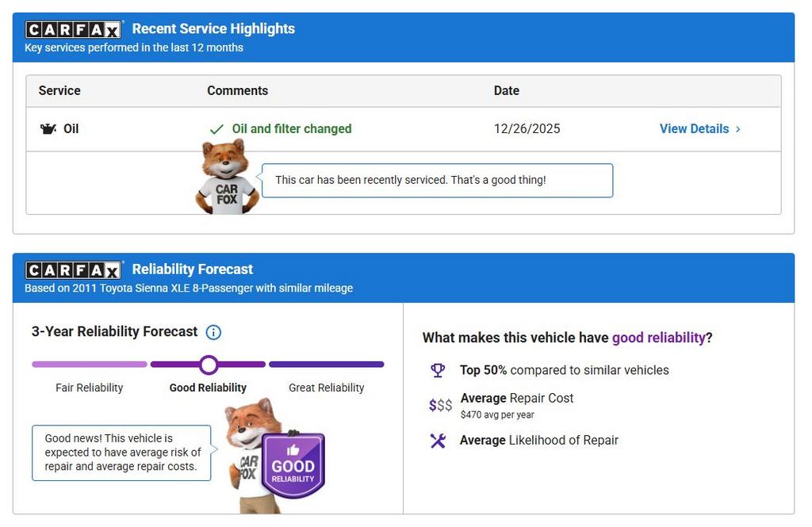Select the Great Reliability bar segment
The image size is (812, 527).
(326, 365)
